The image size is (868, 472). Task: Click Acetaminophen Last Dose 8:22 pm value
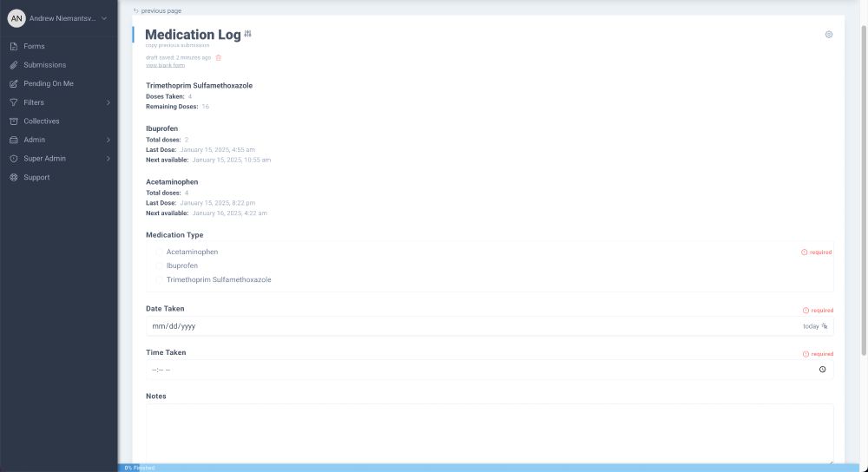pyautogui.click(x=217, y=203)
